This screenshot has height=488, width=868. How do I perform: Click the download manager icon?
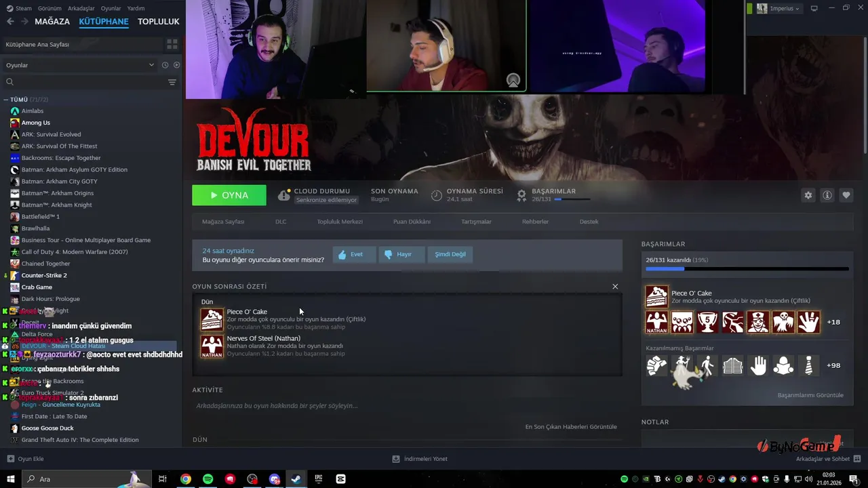396,459
